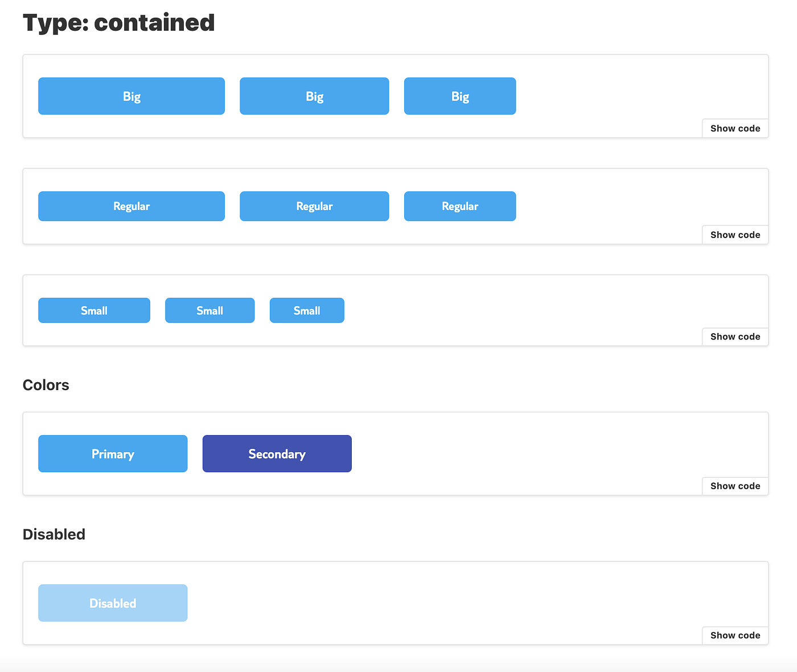Click the Type: contained page heading
Viewport: 797px width, 672px height.
coord(118,22)
